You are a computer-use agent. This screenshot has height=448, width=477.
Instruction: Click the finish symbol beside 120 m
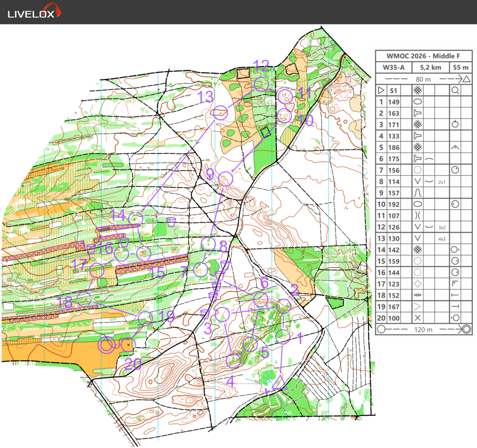pyautogui.click(x=466, y=329)
